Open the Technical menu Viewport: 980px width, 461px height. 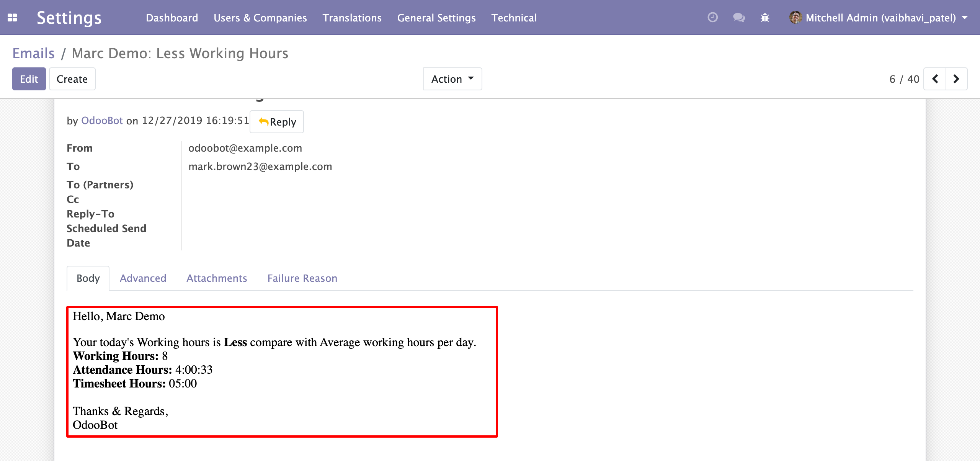(x=514, y=18)
